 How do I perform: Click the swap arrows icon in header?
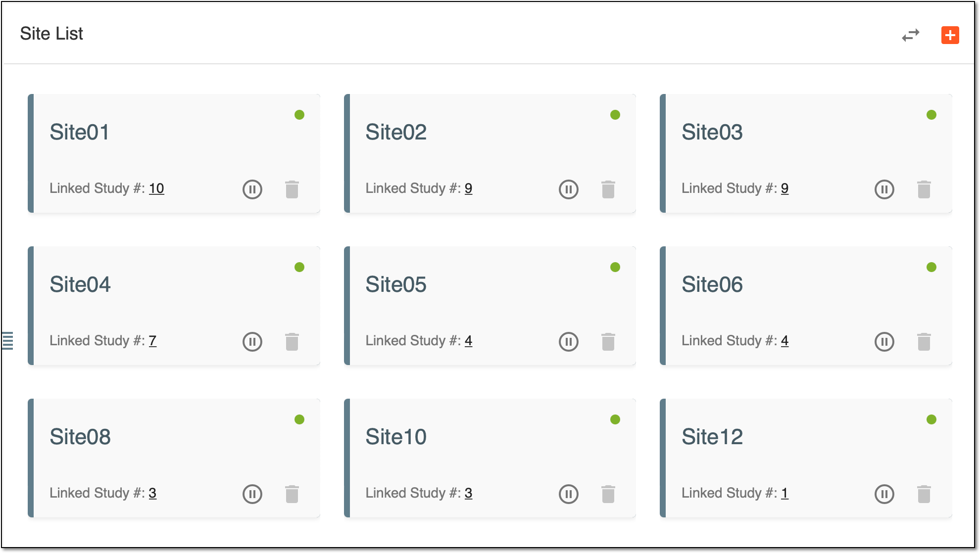tap(910, 35)
